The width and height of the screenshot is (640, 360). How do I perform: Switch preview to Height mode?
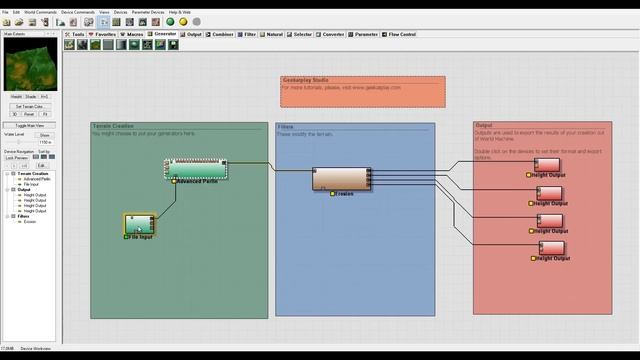16,97
